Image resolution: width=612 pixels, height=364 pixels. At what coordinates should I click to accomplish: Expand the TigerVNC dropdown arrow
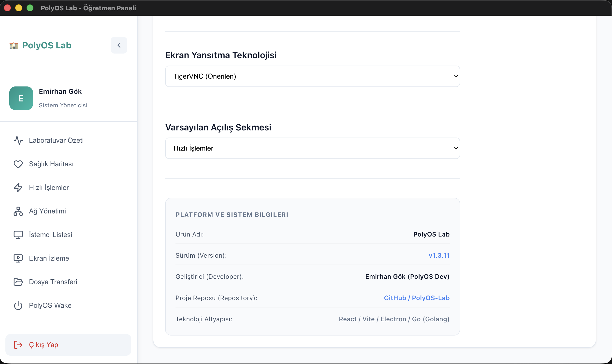click(456, 76)
